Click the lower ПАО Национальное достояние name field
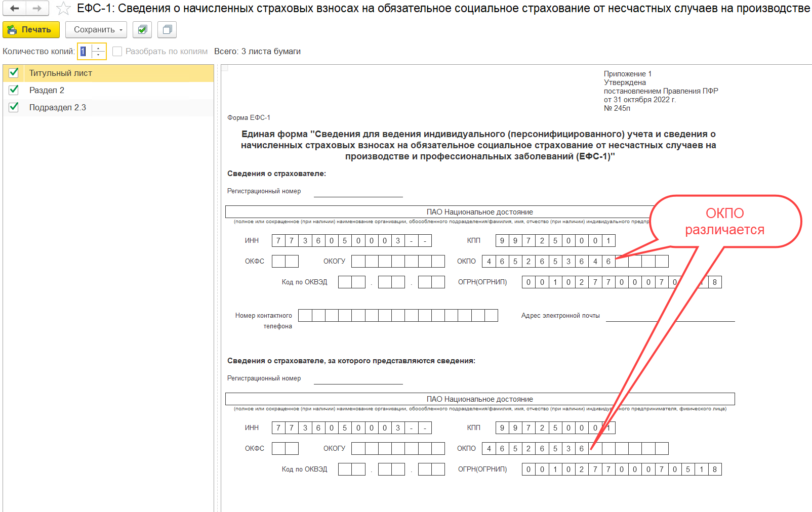812x512 pixels. [x=480, y=399]
